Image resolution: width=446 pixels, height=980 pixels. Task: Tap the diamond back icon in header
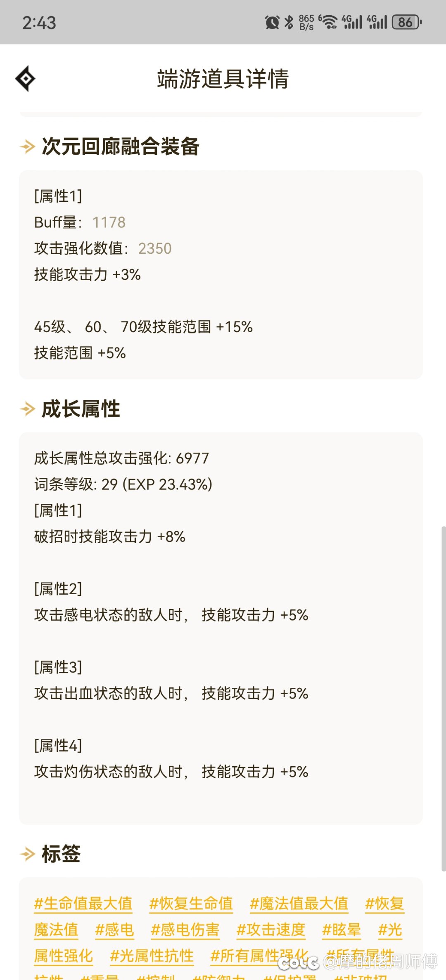click(25, 78)
